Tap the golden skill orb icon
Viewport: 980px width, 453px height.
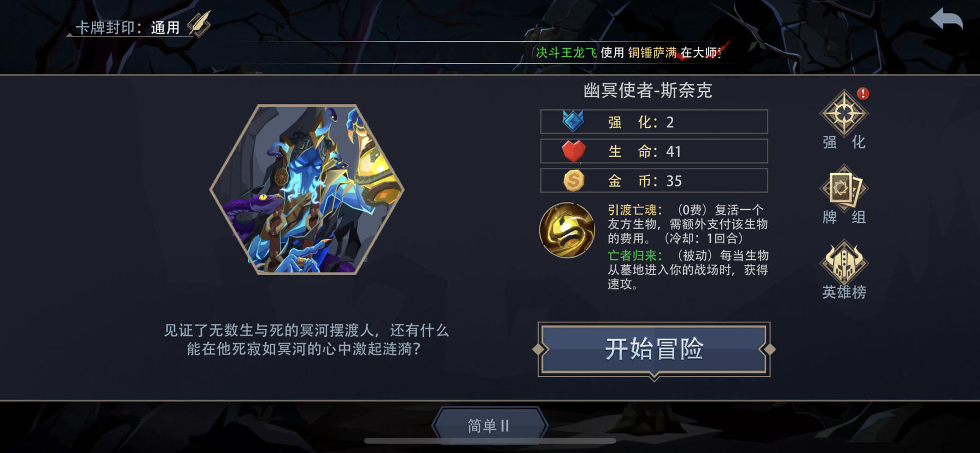567,230
